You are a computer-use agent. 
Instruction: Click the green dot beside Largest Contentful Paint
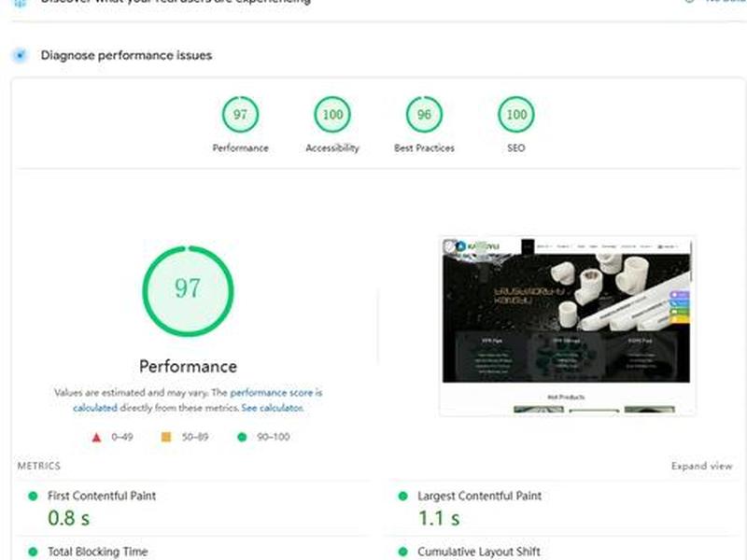pos(403,497)
